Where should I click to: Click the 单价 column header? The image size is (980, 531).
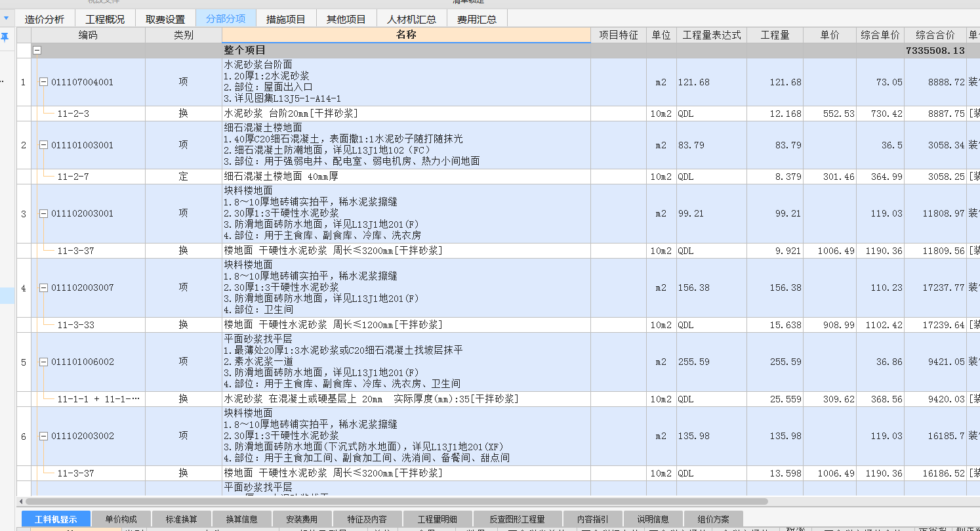(x=830, y=35)
